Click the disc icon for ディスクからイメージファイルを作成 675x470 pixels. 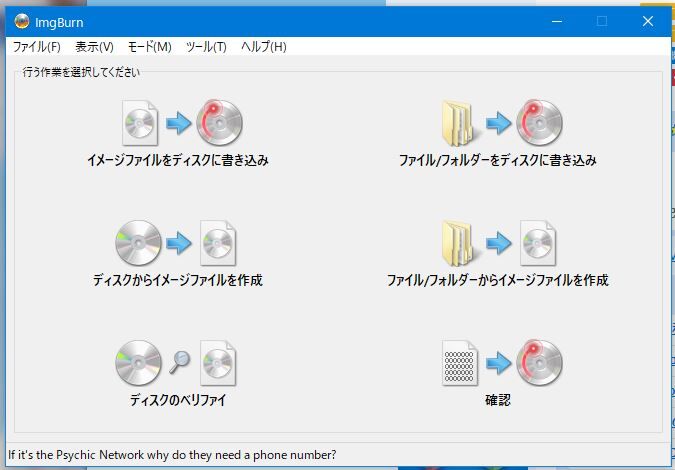(x=138, y=243)
